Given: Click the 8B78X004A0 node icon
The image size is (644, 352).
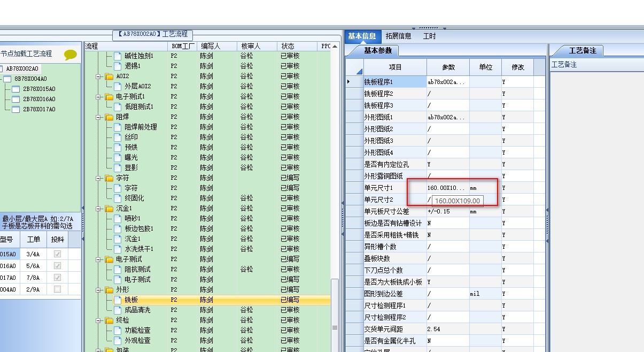Looking at the screenshot, I should (7, 79).
